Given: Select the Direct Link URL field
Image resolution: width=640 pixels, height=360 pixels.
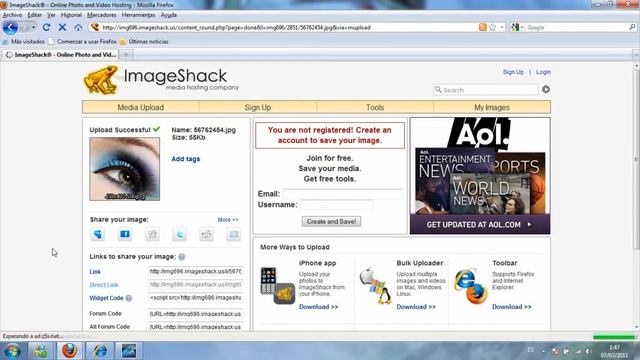Looking at the screenshot, I should coord(196,284).
